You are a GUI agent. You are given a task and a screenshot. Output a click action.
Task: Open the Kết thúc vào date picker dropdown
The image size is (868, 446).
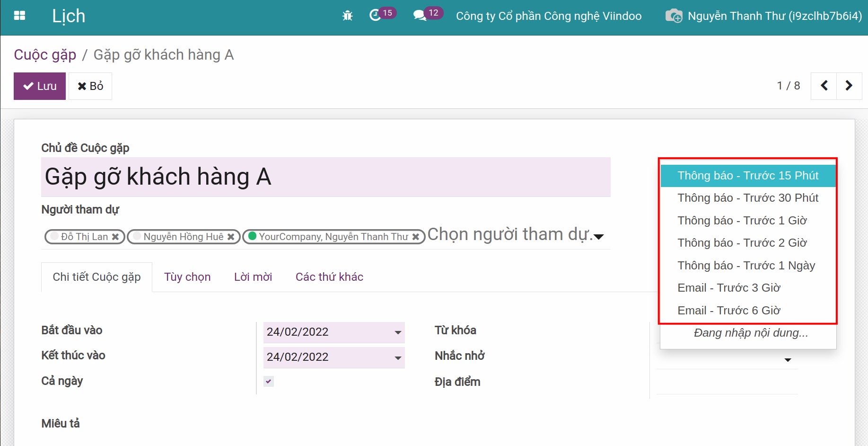(x=396, y=357)
